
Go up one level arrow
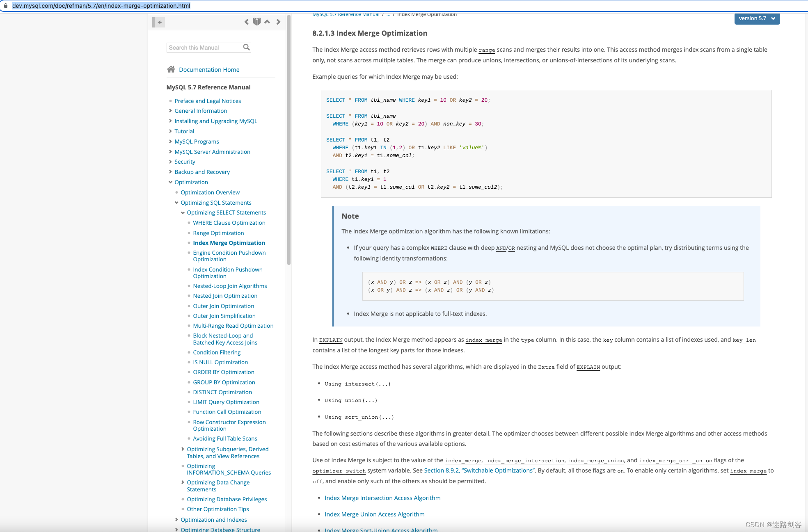pyautogui.click(x=267, y=22)
